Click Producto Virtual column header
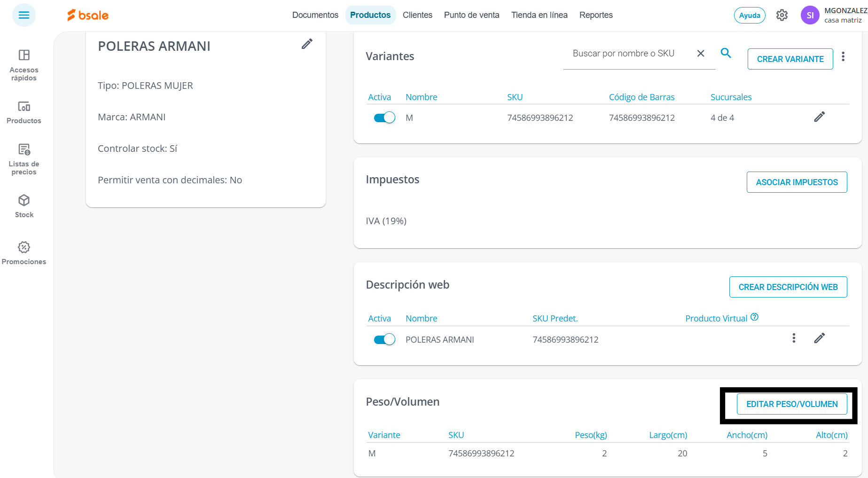Screen dimensions: 868x478 [716, 319]
